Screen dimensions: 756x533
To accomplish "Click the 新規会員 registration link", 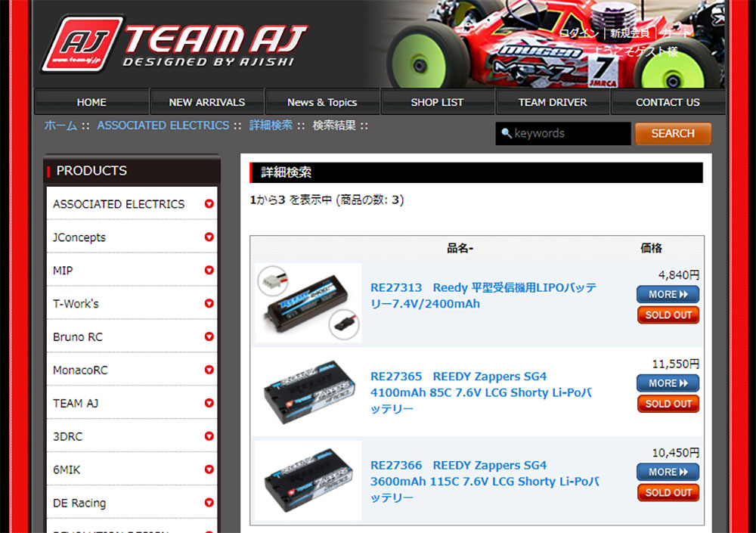I will coord(630,33).
